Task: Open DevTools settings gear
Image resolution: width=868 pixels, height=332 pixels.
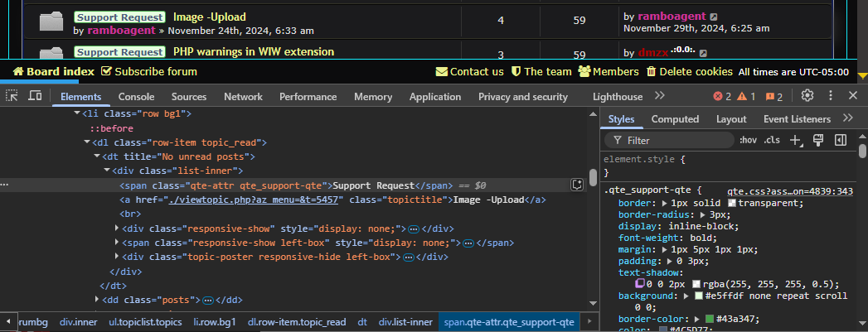Action: [807, 96]
